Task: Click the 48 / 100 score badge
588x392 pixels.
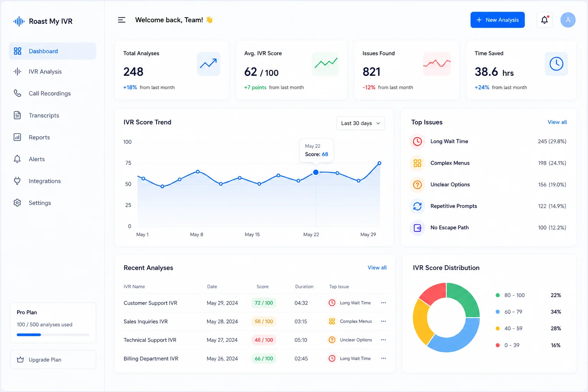Action: pyautogui.click(x=264, y=340)
